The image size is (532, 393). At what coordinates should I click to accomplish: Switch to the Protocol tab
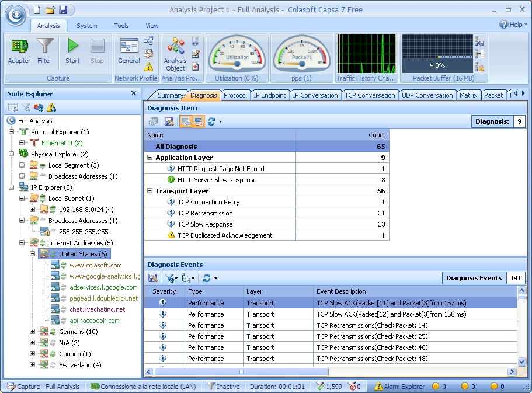tap(235, 95)
